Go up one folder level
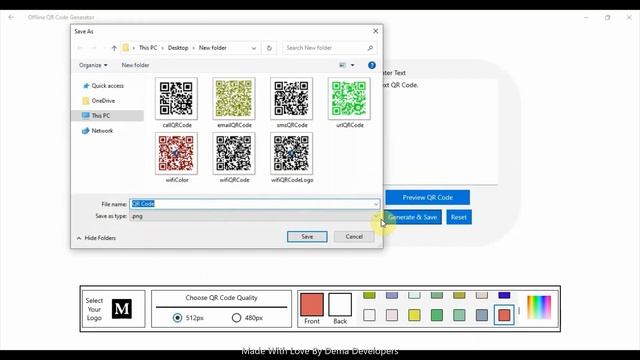Viewport: 640px width, 360px height. click(114, 48)
